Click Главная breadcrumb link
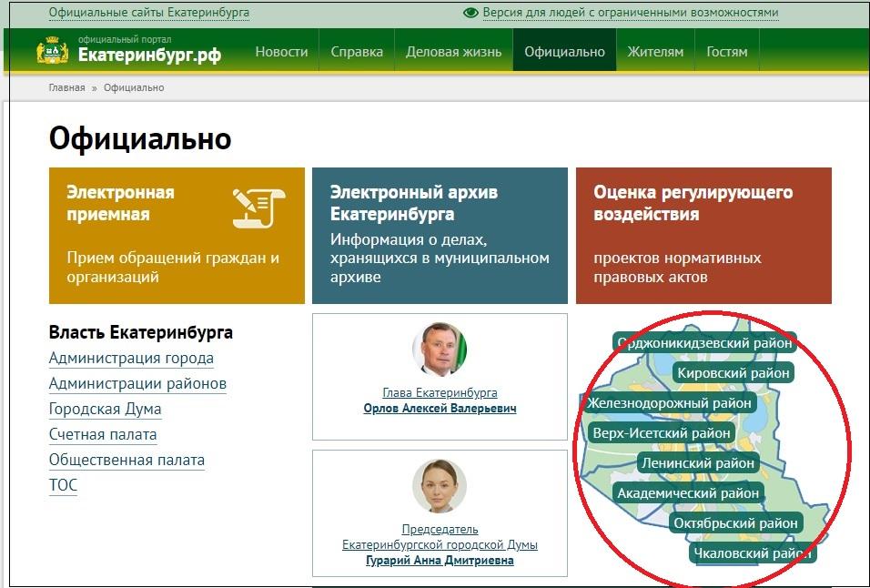The height and width of the screenshot is (588, 870). [x=66, y=87]
